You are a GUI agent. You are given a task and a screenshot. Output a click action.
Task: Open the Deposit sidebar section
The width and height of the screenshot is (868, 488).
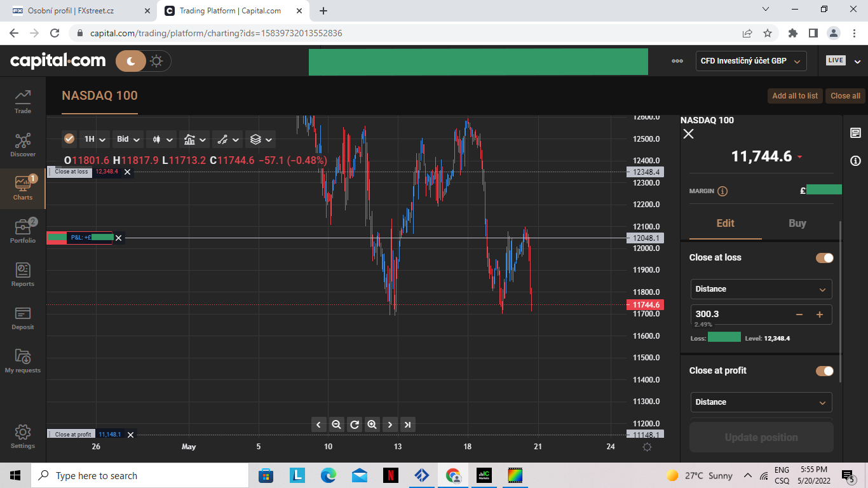pyautogui.click(x=23, y=318)
